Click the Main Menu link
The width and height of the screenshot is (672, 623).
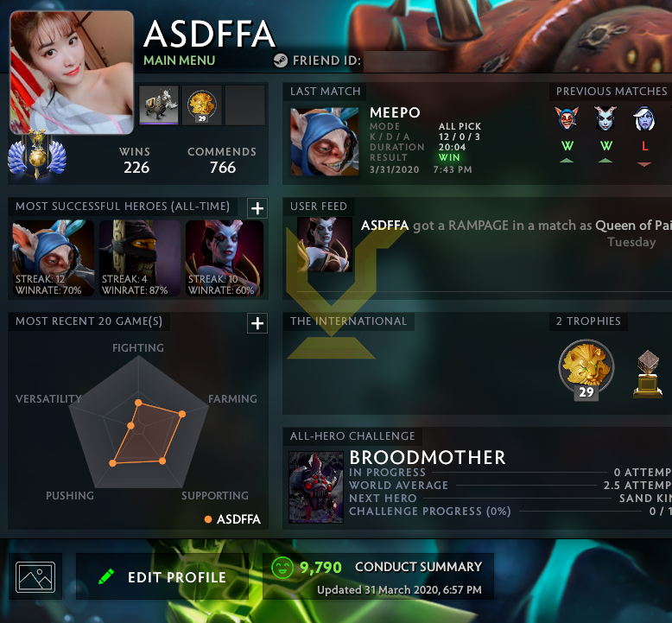pos(179,60)
